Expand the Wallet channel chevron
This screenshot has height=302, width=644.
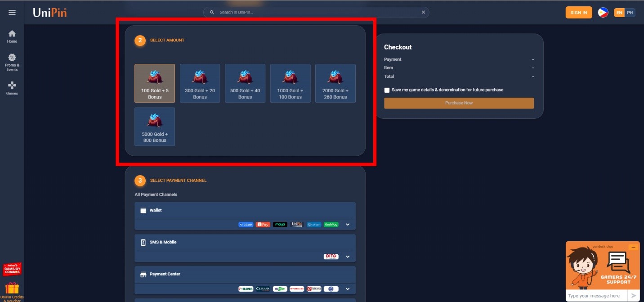click(x=347, y=225)
